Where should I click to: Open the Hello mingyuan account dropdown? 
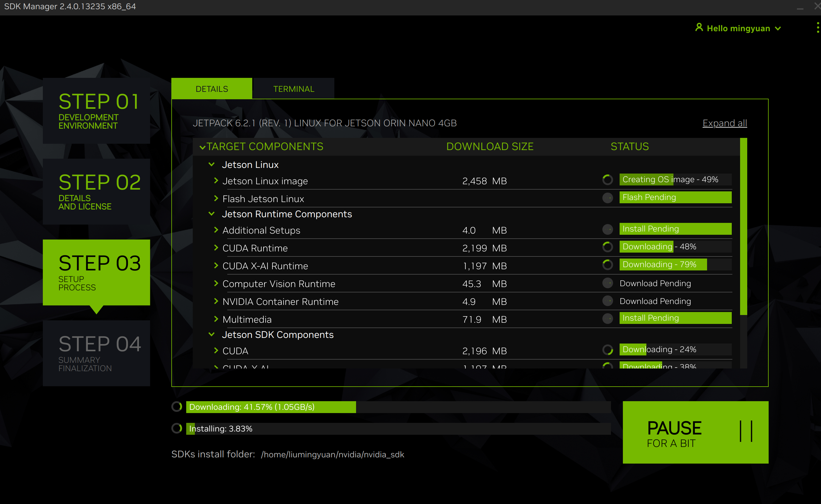coord(778,29)
